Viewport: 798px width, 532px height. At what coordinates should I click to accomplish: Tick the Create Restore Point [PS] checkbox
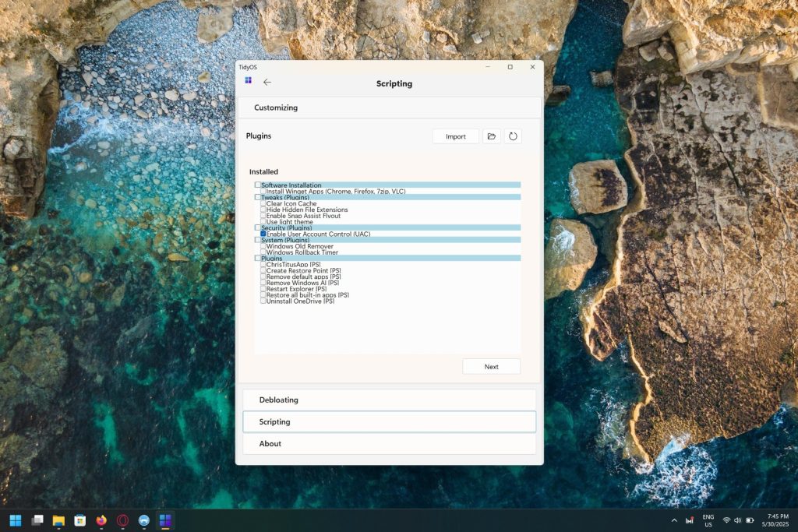click(263, 270)
